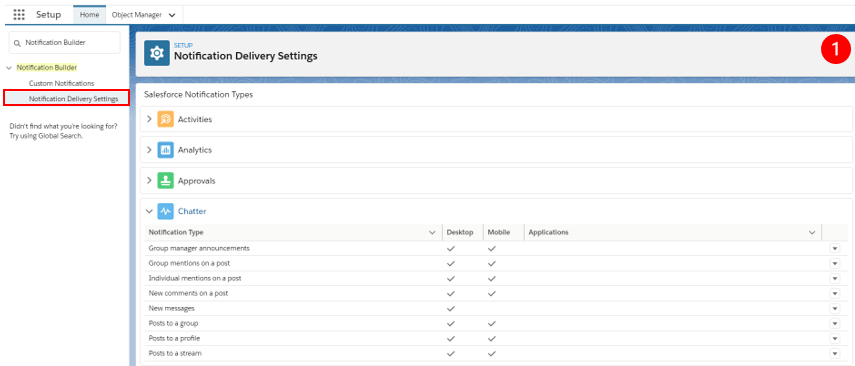Click the Approvals stamp icon
Screen dimensions: 855x366
(x=165, y=181)
